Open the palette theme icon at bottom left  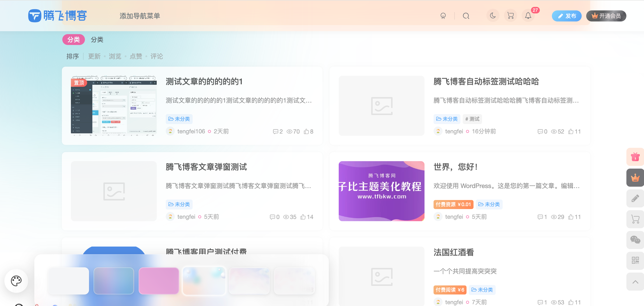pos(16,281)
